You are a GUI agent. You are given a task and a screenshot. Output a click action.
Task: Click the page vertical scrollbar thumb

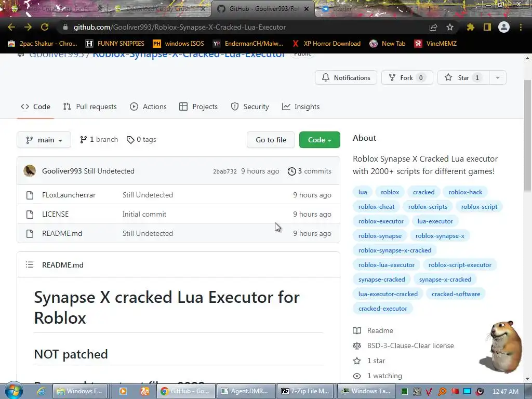tap(528, 136)
